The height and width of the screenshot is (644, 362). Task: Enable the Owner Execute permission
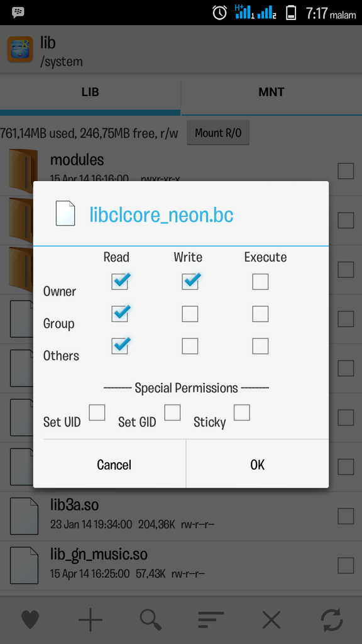(x=260, y=282)
